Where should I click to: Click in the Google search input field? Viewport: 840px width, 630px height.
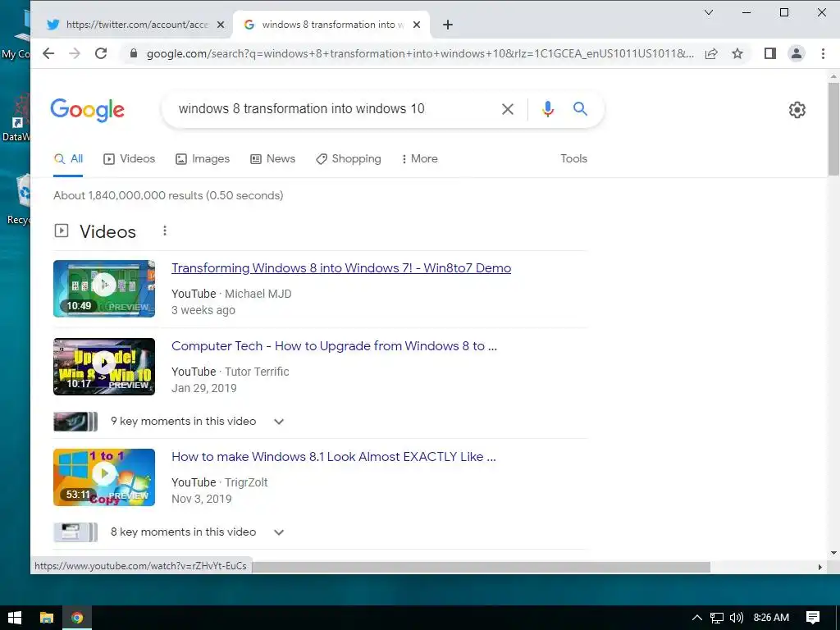(332, 109)
